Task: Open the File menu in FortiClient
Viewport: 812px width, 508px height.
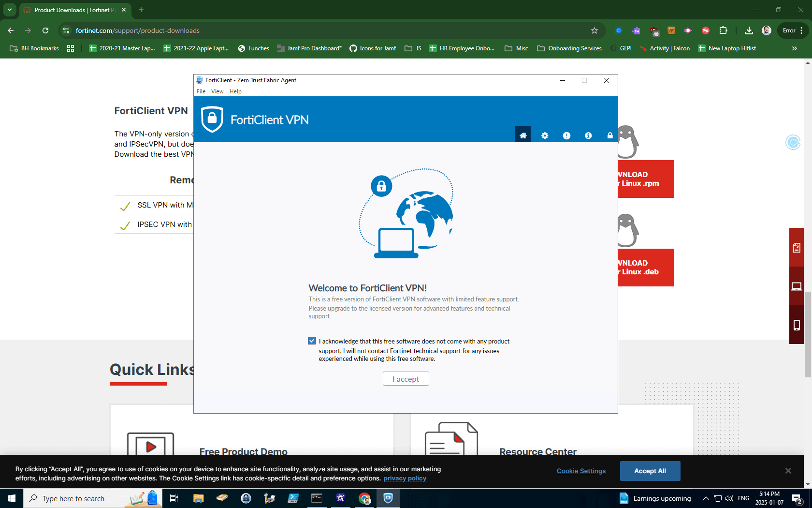Action: coord(201,91)
